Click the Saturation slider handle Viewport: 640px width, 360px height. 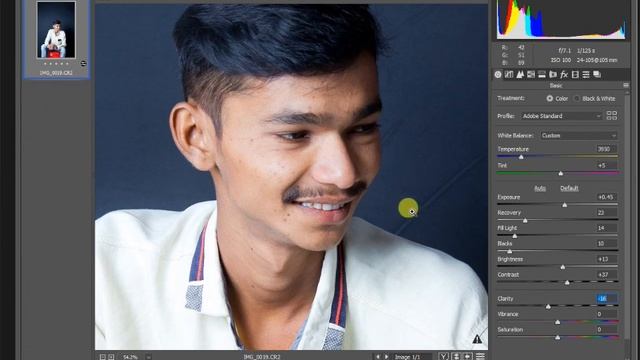click(x=558, y=338)
